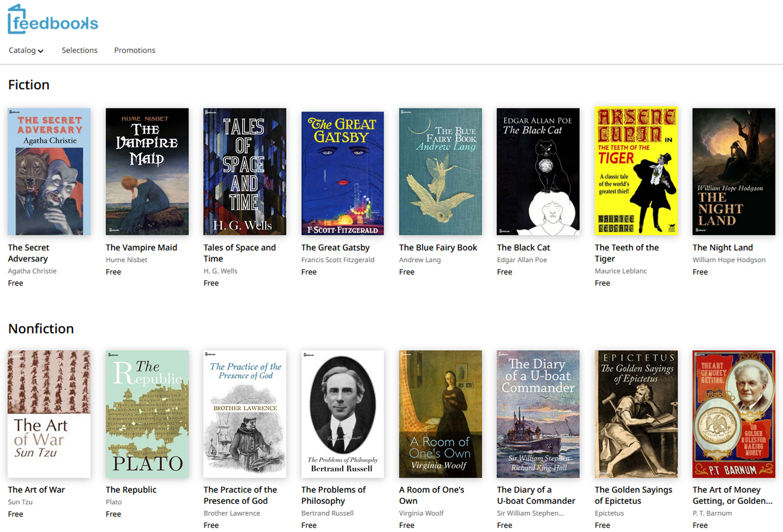Screen dimensions: 783x532
Task: Open The Republic book cover
Action: coord(147,414)
